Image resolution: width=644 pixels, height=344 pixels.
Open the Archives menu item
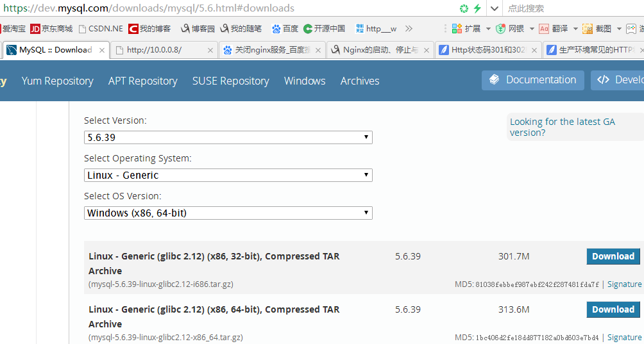point(360,81)
